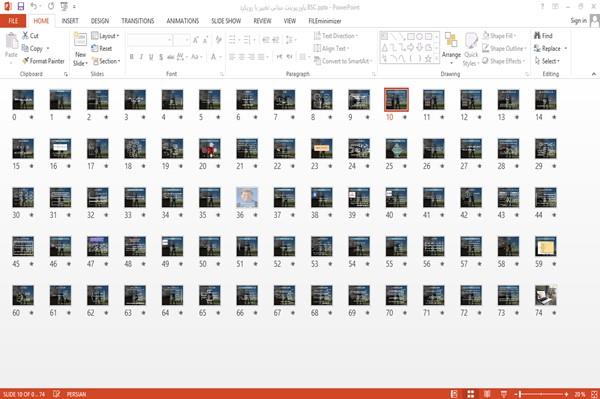The image size is (600, 399).
Task: Select slide thumbnail 20
Action: pos(210,148)
